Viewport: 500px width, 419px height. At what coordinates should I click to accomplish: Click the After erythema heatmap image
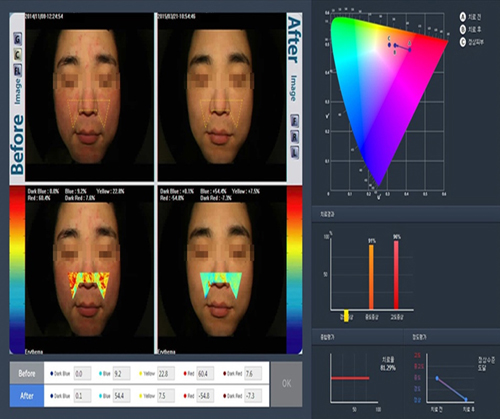click(x=222, y=269)
